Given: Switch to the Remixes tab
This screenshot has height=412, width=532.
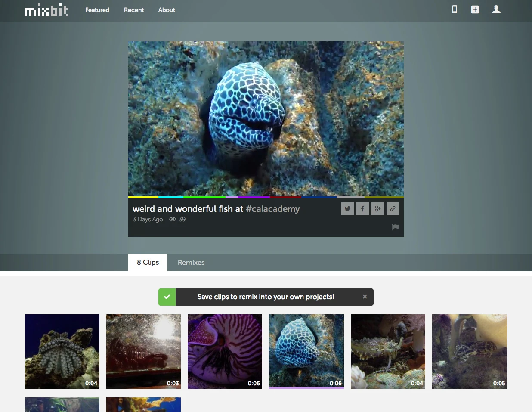Looking at the screenshot, I should point(191,263).
